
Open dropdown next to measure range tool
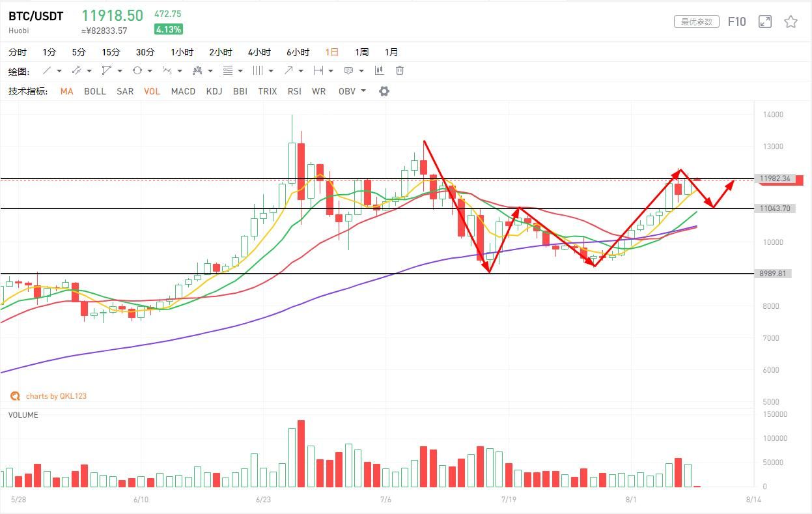(x=331, y=70)
